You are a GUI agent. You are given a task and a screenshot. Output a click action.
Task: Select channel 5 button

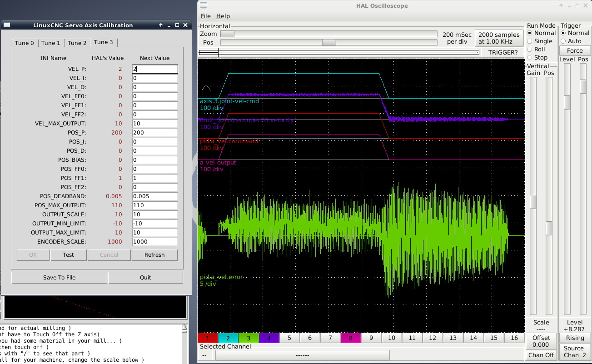tap(289, 338)
